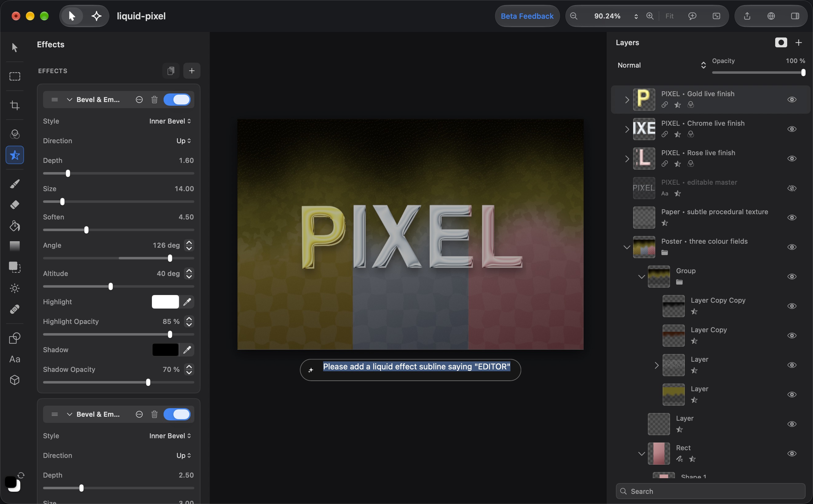Viewport: 813px width, 504px height.
Task: Click the white Highlight color swatch
Action: click(165, 302)
